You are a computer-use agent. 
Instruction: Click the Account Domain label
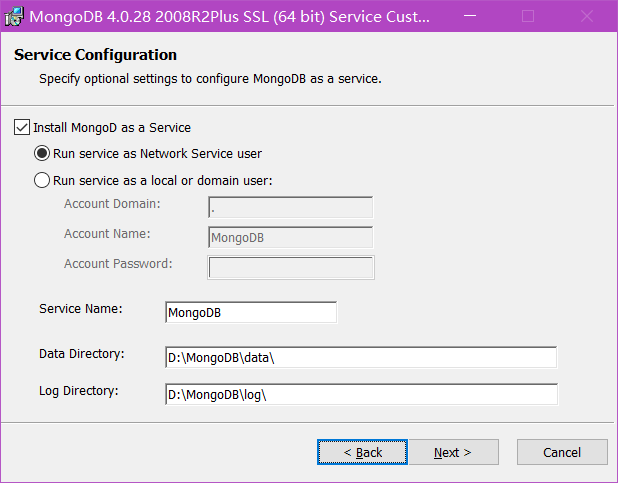coord(112,204)
